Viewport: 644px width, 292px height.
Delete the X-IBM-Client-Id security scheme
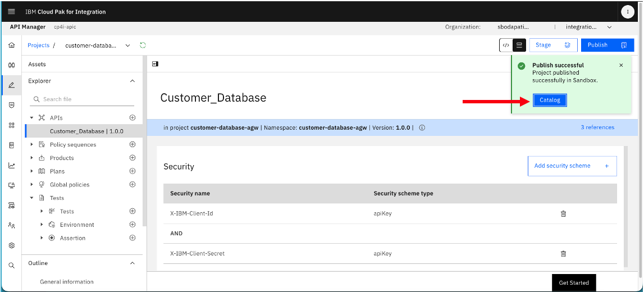563,213
